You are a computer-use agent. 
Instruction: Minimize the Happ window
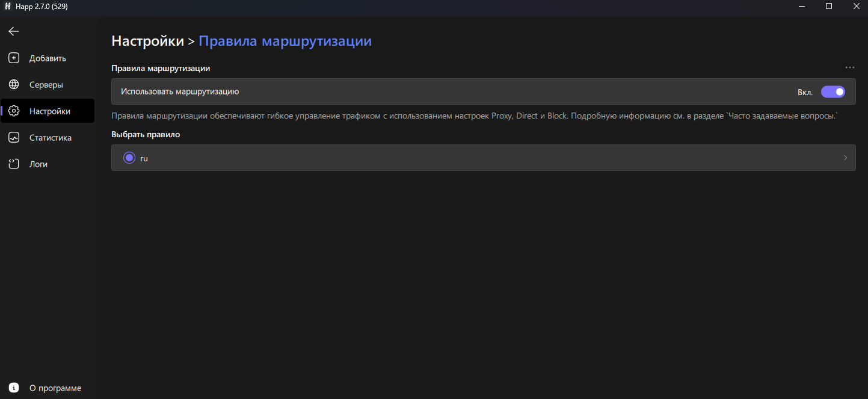(x=802, y=6)
